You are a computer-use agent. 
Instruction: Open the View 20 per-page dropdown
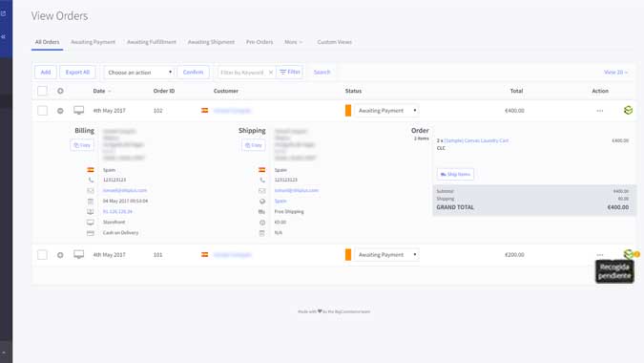[x=615, y=73]
